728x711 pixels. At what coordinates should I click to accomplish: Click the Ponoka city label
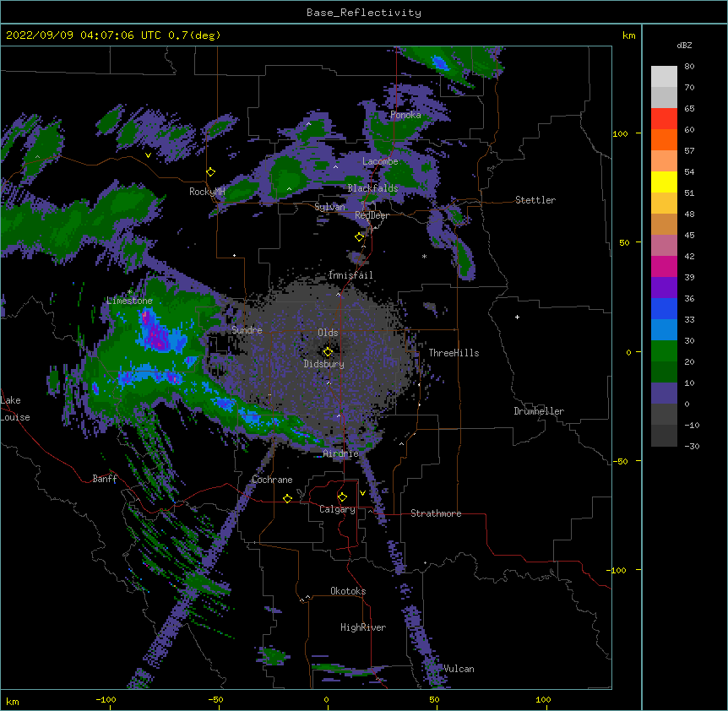coord(405,115)
